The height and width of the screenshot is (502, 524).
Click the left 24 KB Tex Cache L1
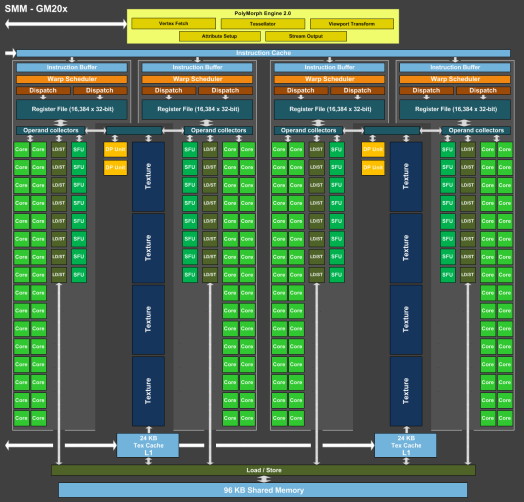coord(148,446)
